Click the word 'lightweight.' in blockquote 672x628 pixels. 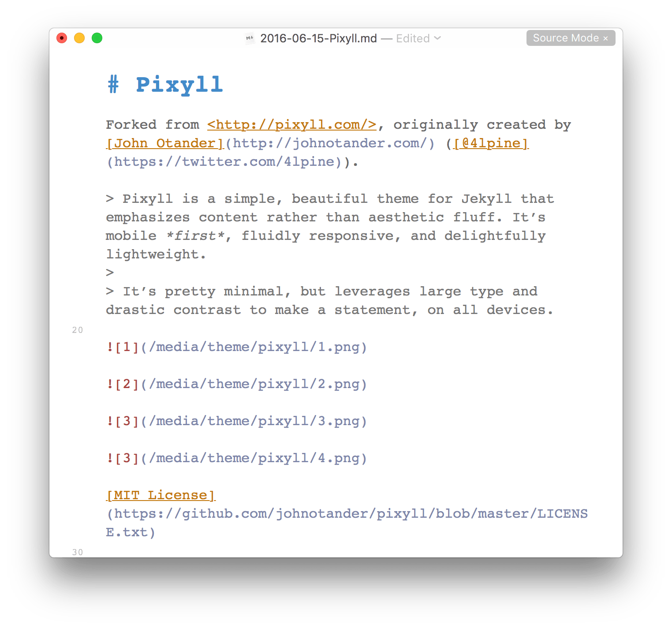(x=156, y=254)
